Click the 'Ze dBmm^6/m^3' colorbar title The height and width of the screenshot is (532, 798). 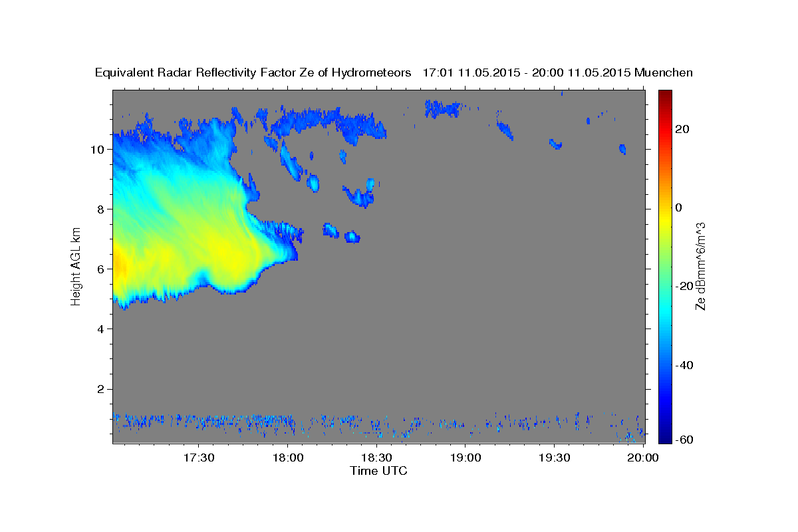700,266
